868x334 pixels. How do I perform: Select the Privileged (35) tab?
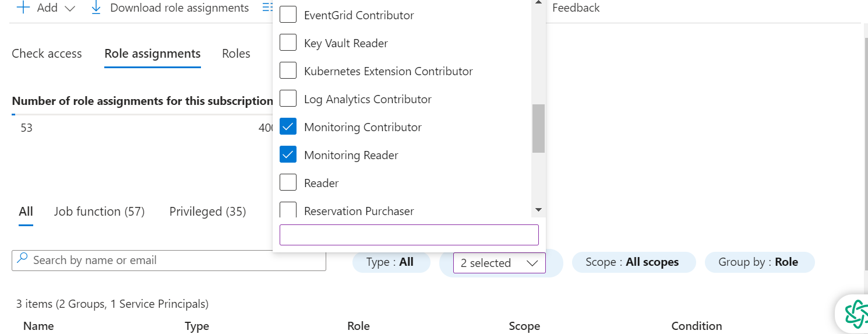coord(207,212)
